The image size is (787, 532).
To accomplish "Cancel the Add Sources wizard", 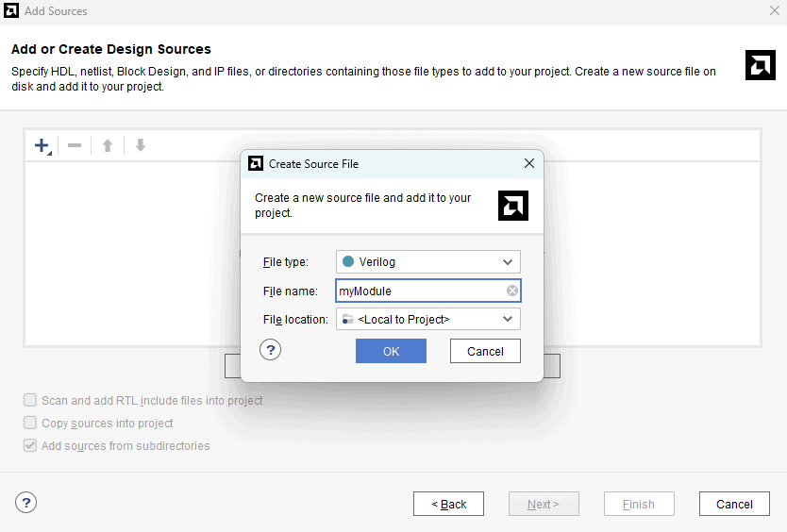I will click(x=733, y=504).
